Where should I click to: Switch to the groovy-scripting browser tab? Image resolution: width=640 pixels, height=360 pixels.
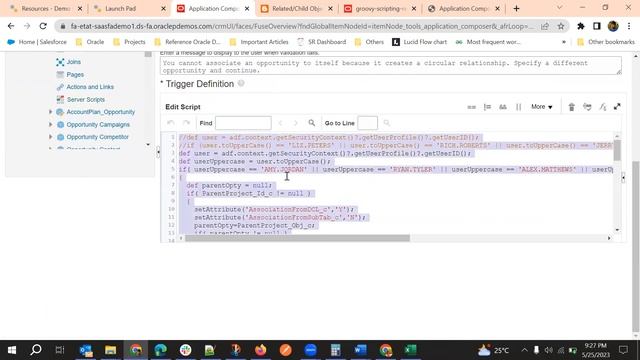(380, 9)
